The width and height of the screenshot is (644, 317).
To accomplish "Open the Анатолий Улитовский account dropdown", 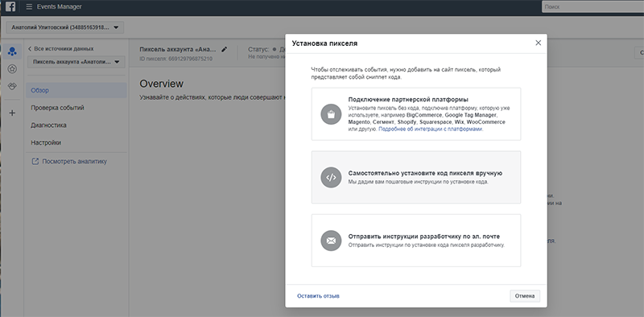I will point(65,27).
